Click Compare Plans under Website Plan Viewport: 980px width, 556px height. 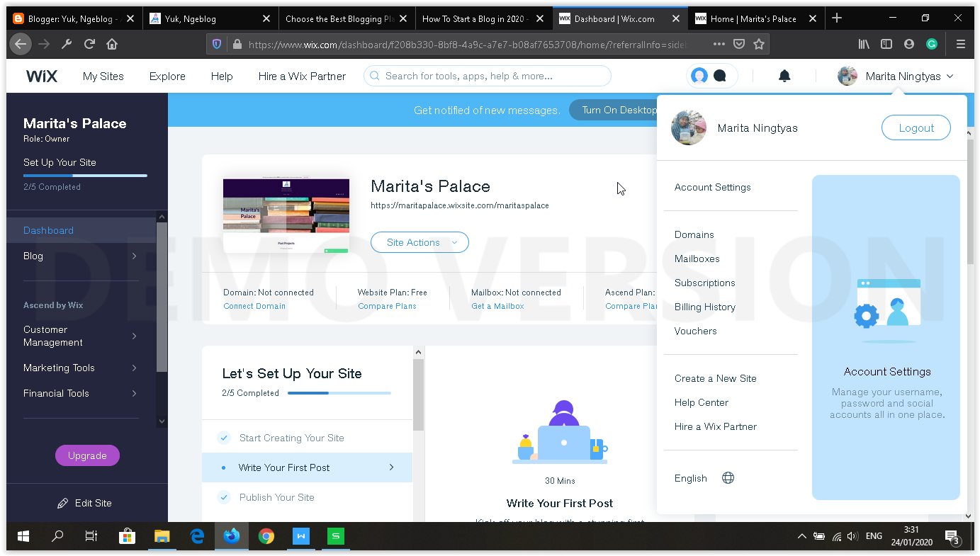click(387, 306)
